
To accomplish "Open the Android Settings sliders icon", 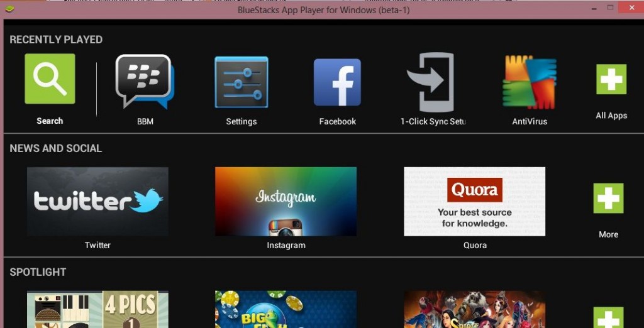I will (x=241, y=82).
